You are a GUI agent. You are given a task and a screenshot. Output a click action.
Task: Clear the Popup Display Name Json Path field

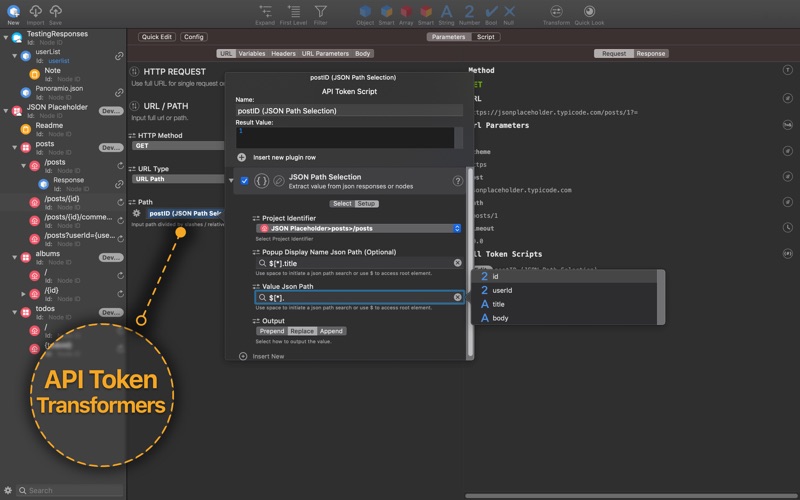point(458,263)
